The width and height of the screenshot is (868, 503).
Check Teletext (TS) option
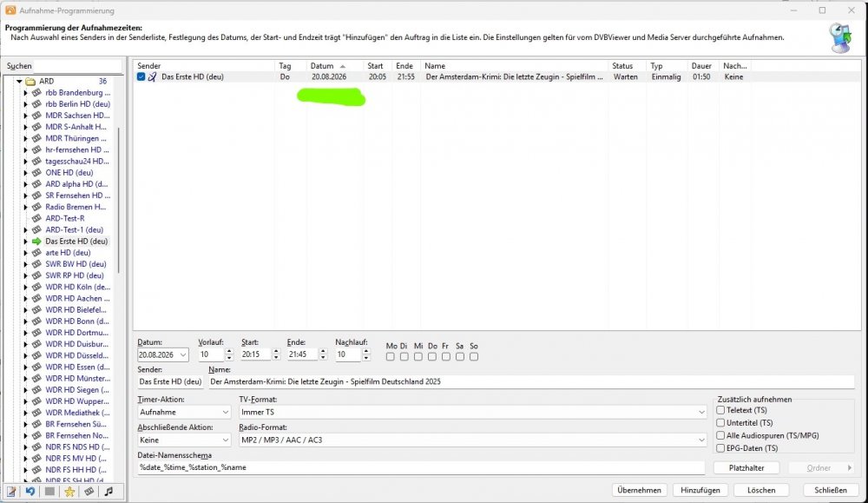(x=720, y=411)
